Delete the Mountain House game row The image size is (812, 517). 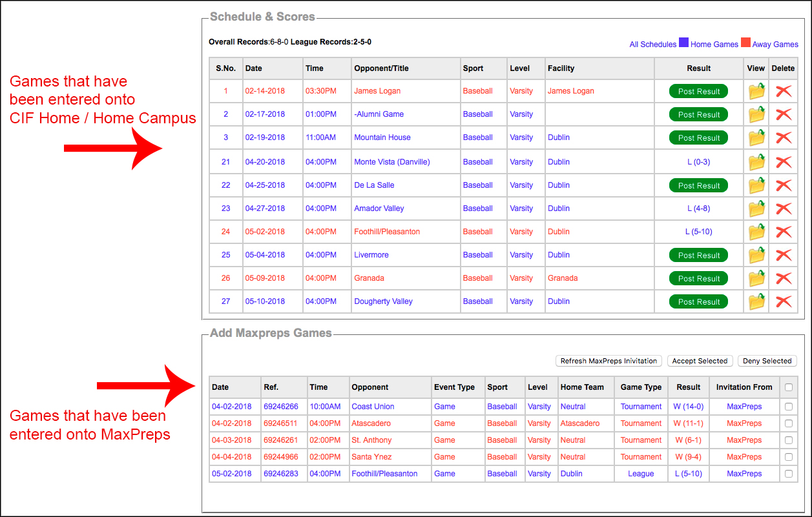point(784,138)
